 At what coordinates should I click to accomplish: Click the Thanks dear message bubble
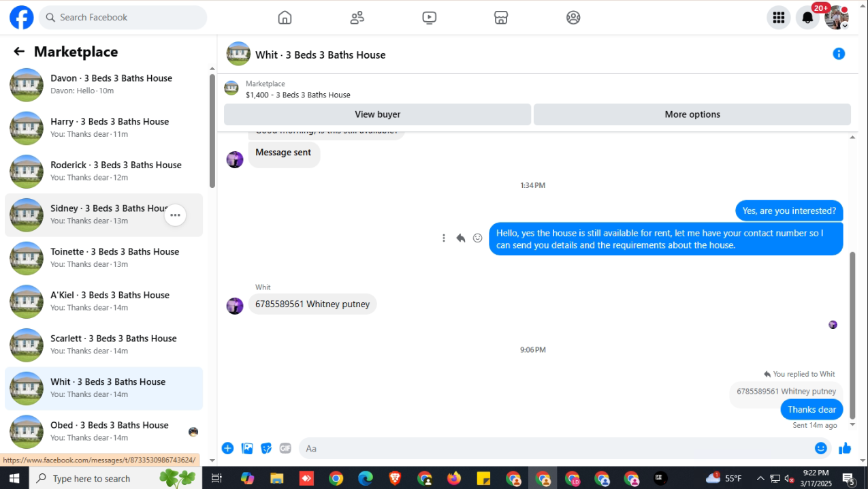click(811, 409)
